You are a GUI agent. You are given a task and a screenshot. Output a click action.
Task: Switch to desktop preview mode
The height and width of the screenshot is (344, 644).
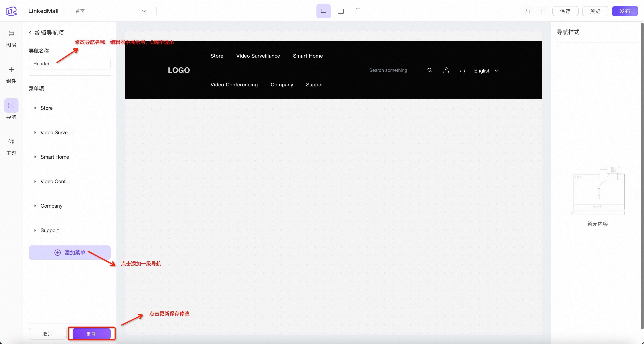tap(323, 11)
